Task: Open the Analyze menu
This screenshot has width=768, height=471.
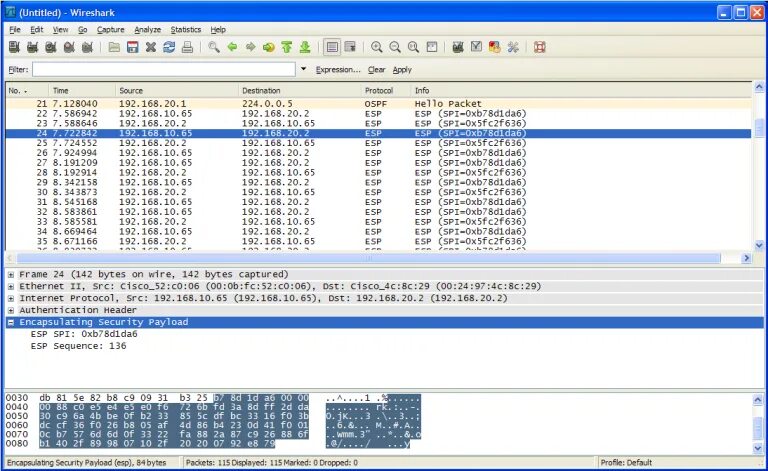Action: click(x=147, y=30)
